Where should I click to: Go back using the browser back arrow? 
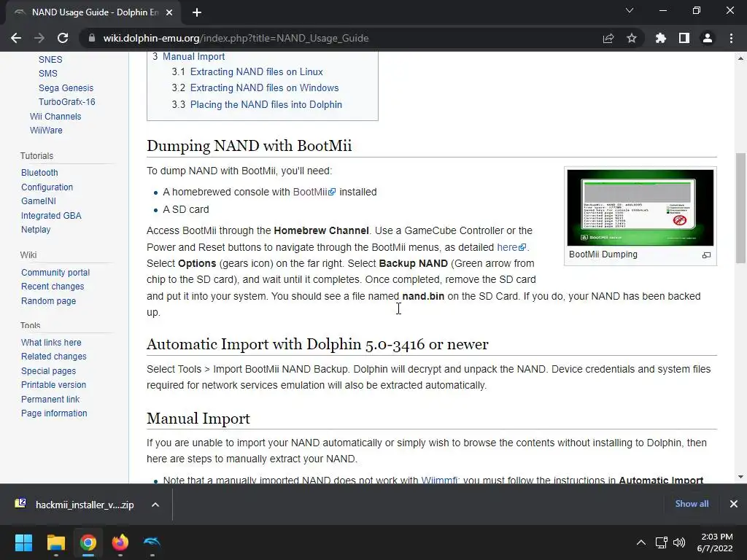[16, 38]
